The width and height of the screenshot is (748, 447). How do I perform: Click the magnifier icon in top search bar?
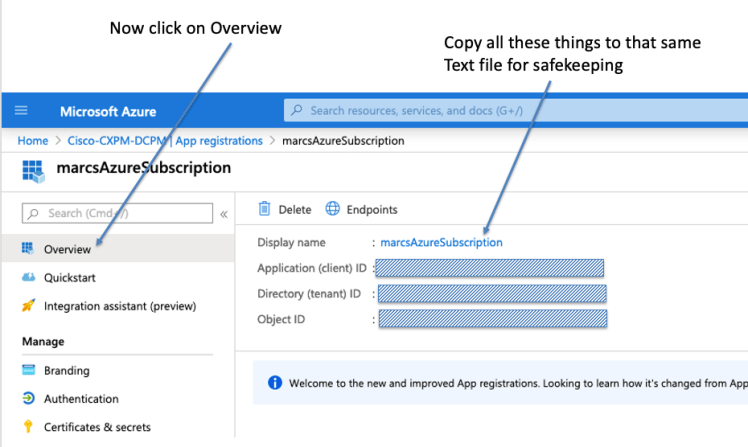point(297,110)
